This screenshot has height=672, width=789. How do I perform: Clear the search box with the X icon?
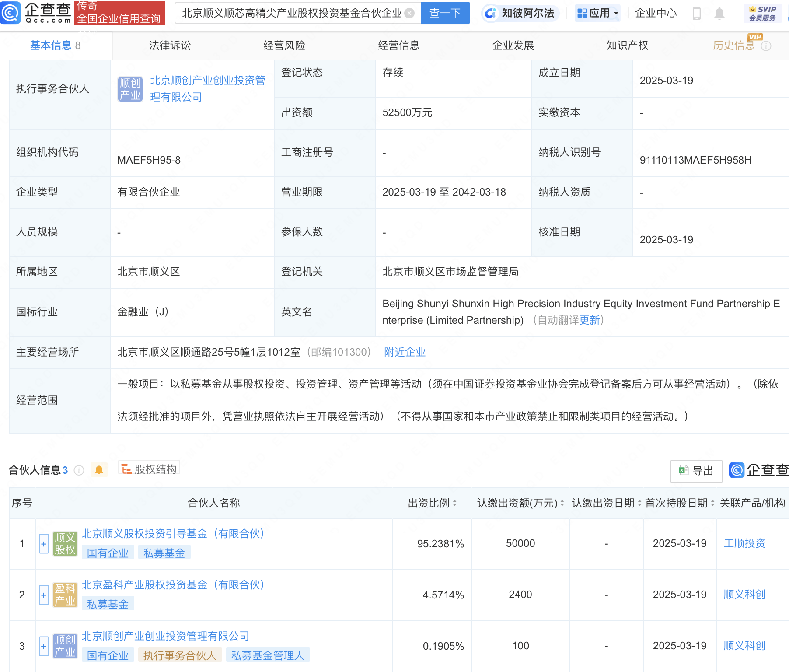click(409, 13)
